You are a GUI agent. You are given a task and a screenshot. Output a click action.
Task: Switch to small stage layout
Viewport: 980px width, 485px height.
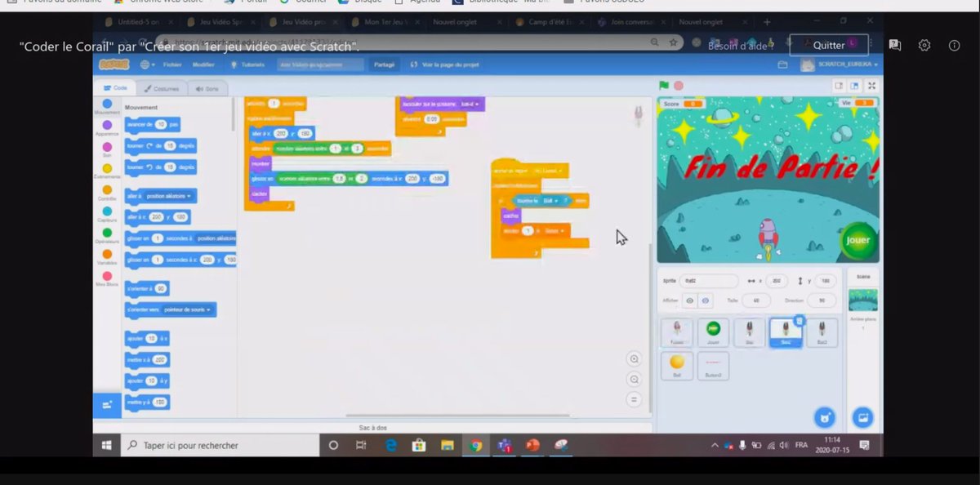pyautogui.click(x=839, y=86)
